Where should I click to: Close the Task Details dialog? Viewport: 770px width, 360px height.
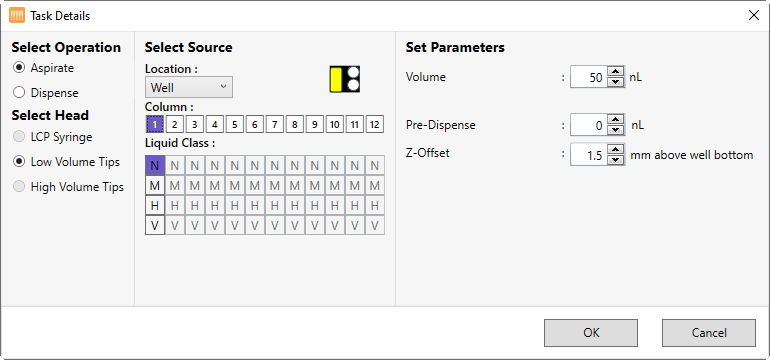pyautogui.click(x=754, y=15)
